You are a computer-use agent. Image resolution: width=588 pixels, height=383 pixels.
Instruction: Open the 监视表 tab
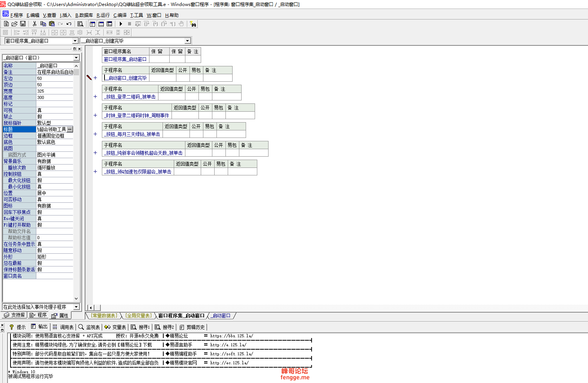pos(89,327)
